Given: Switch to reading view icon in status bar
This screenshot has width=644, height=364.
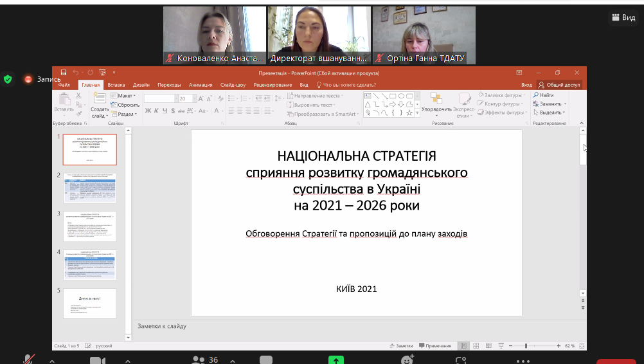Looking at the screenshot, I should (488, 346).
